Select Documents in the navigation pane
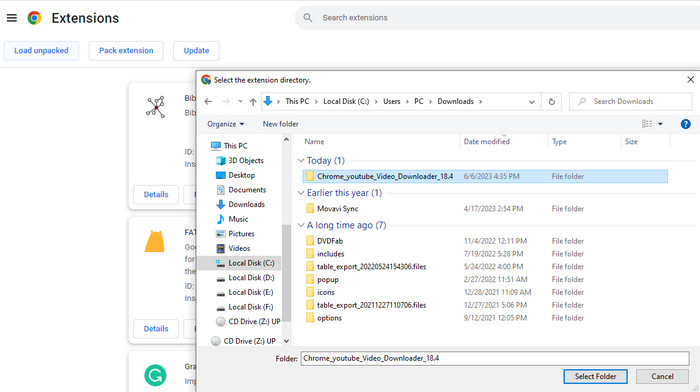 [x=247, y=190]
